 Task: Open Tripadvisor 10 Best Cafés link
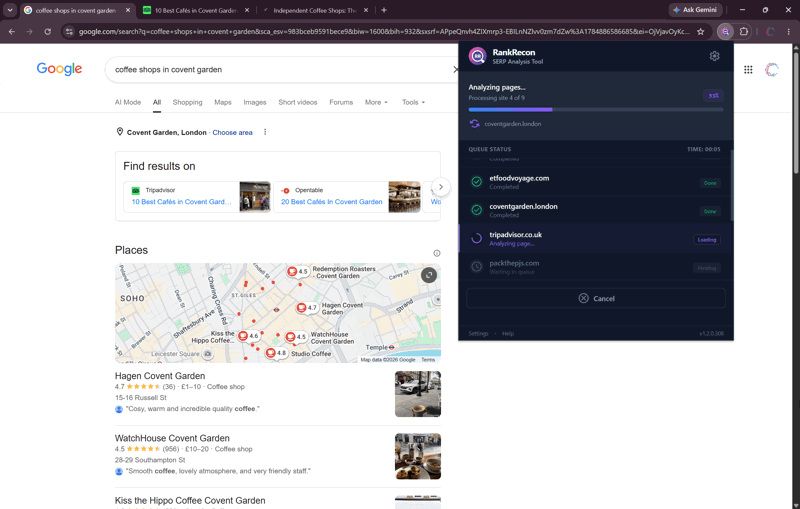coord(182,202)
